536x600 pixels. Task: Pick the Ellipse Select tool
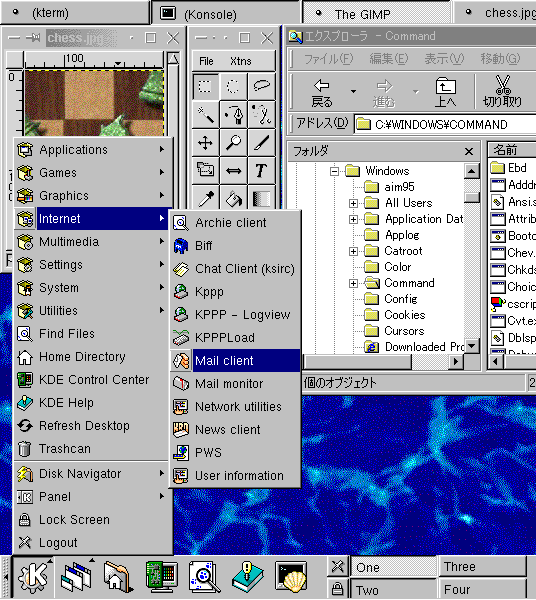(233, 86)
